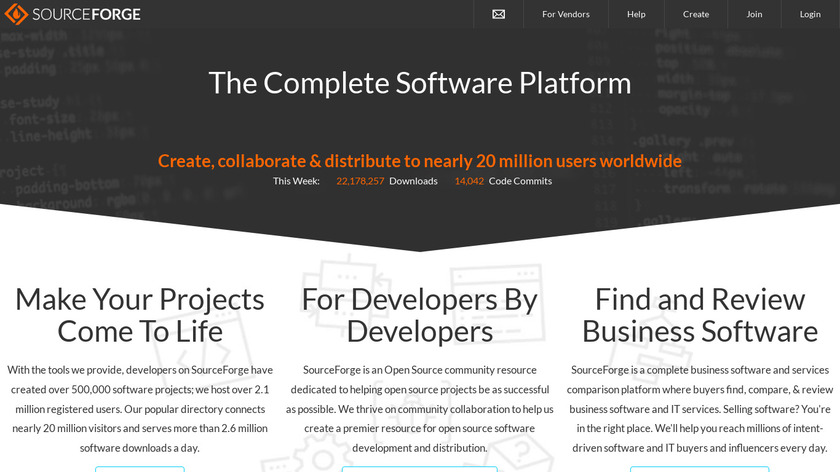Click the orange Create, collaborate & distribute tagline
The height and width of the screenshot is (472, 840).
coord(420,161)
